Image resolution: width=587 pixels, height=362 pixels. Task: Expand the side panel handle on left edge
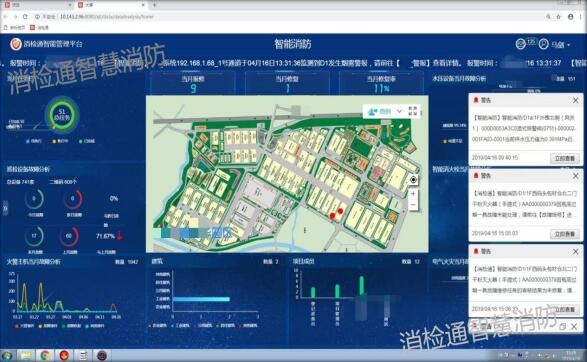point(5,207)
